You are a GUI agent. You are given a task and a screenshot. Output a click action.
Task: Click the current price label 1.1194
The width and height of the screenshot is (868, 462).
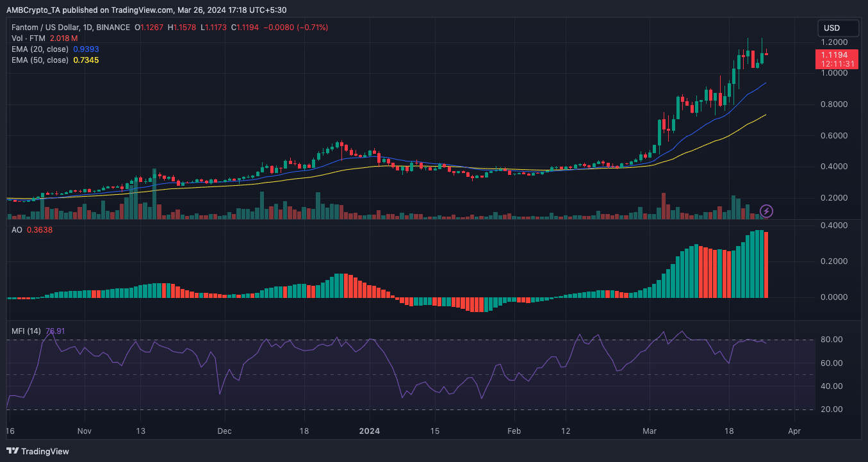(x=835, y=55)
